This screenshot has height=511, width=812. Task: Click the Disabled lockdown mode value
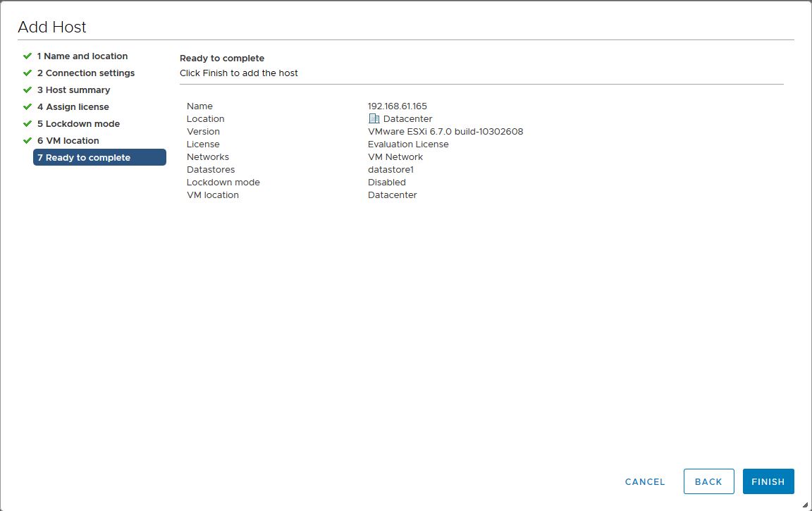tap(387, 183)
